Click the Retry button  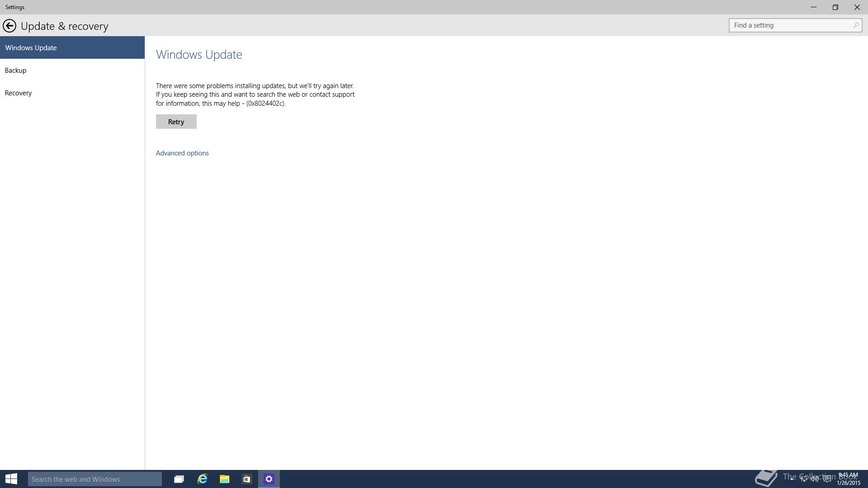point(176,122)
